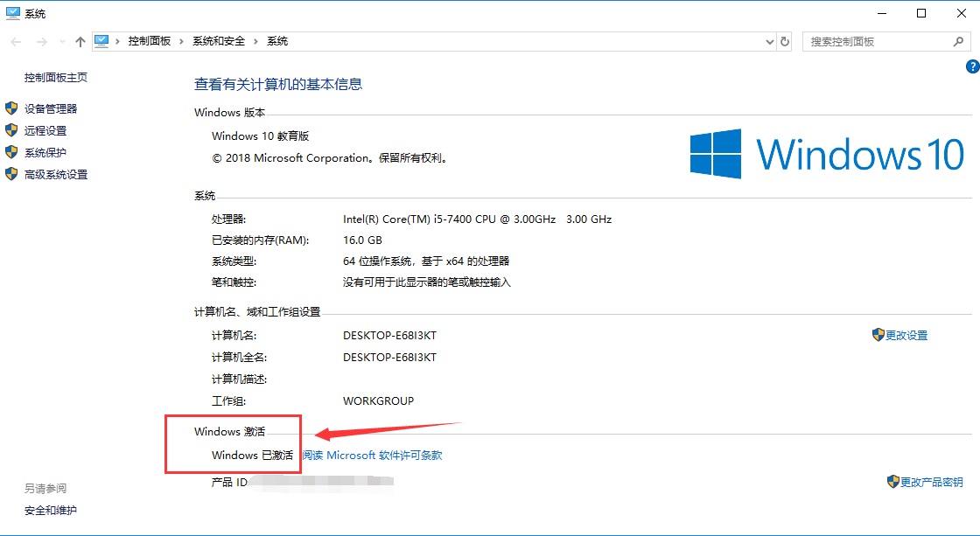Screen dimensions: 980x536
Task: Open 控制面板主页 link
Action: (56, 78)
